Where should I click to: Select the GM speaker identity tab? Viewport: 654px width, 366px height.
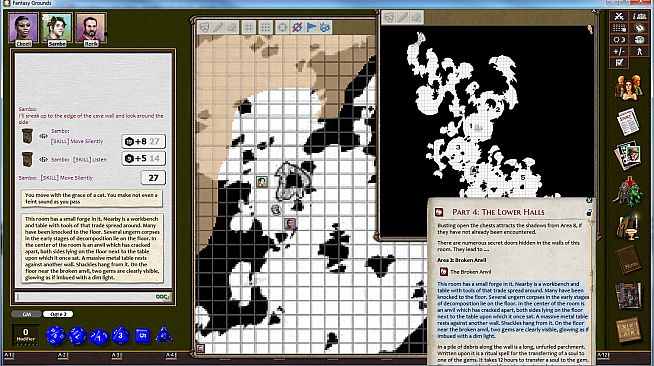point(26,314)
